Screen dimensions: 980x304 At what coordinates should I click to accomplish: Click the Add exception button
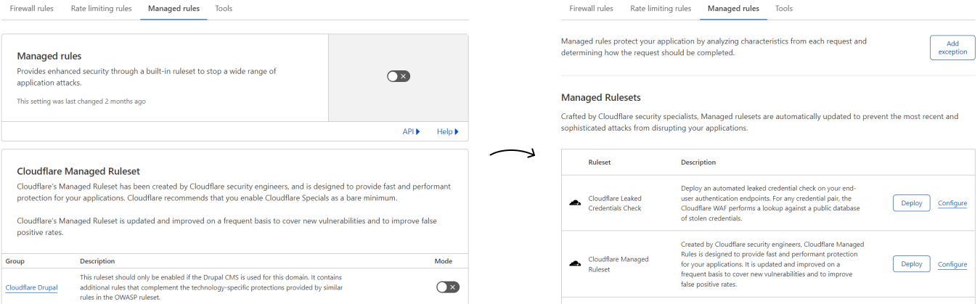[x=952, y=47]
